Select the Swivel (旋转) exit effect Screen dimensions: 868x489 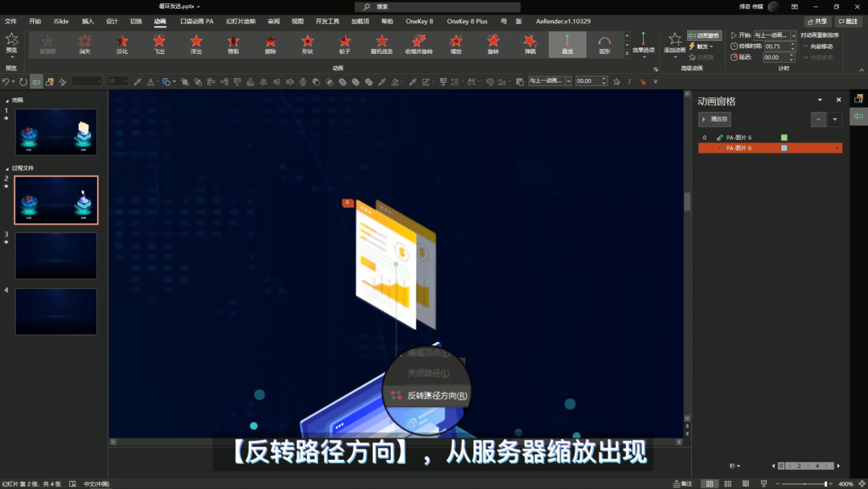pyautogui.click(x=493, y=44)
